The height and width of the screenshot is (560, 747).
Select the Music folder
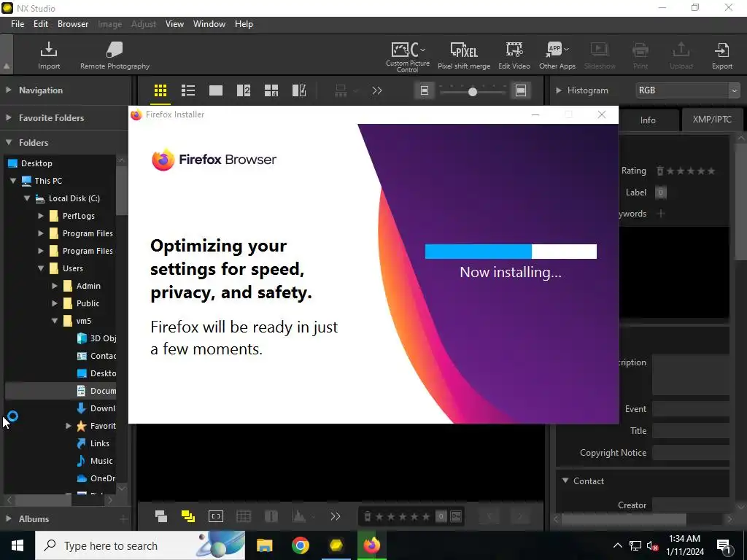[101, 461]
